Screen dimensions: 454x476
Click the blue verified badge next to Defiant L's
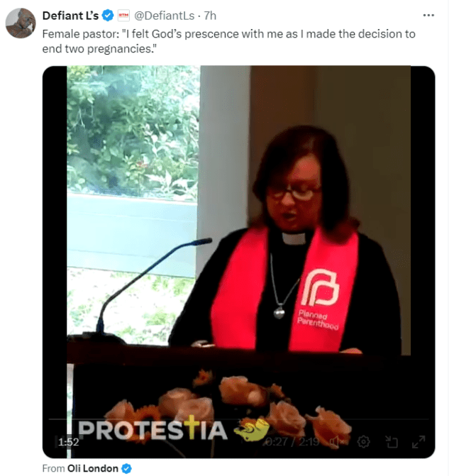click(x=107, y=16)
